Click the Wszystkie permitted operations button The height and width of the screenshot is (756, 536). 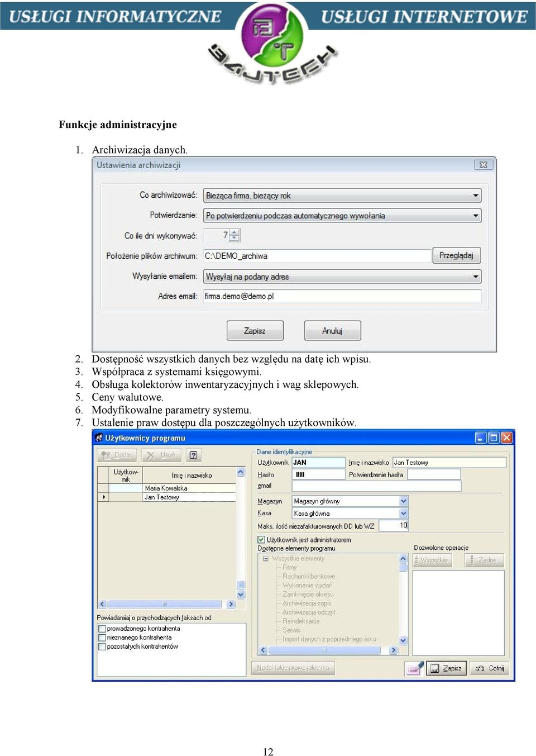point(431,560)
